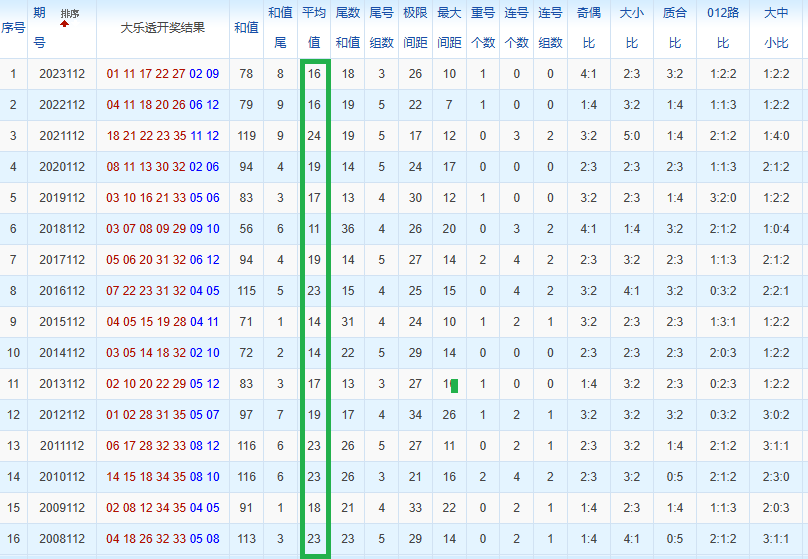
Task: Click draw result 18 21 22 23 35 11 12
Action: (162, 136)
